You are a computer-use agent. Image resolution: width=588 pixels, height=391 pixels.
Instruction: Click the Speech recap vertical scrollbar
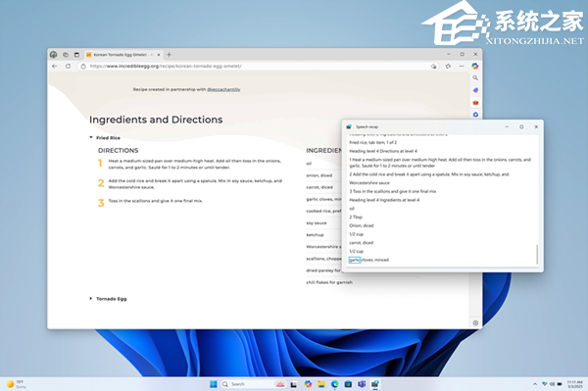(537, 255)
